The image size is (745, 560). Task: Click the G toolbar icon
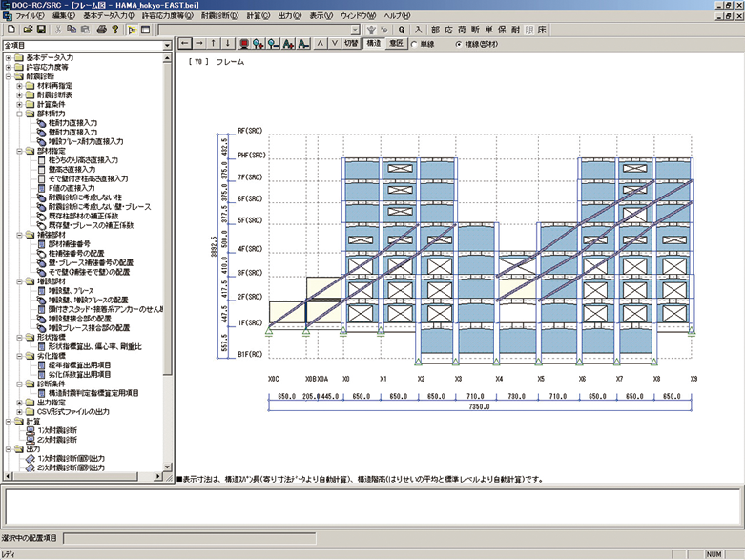[402, 30]
